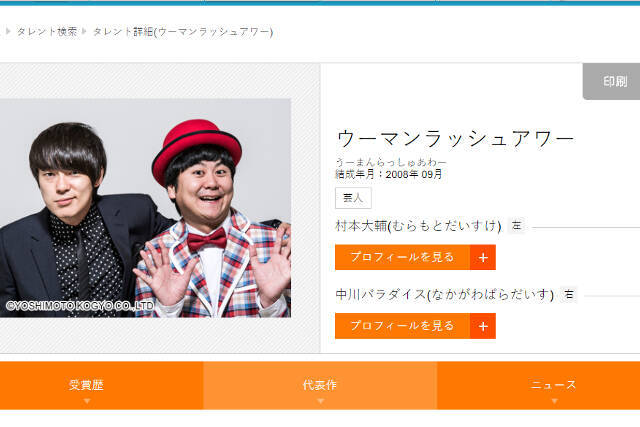Expand plus icon on 村本大輔 profile button
Viewport: 640px width, 427px height.
click(x=483, y=258)
